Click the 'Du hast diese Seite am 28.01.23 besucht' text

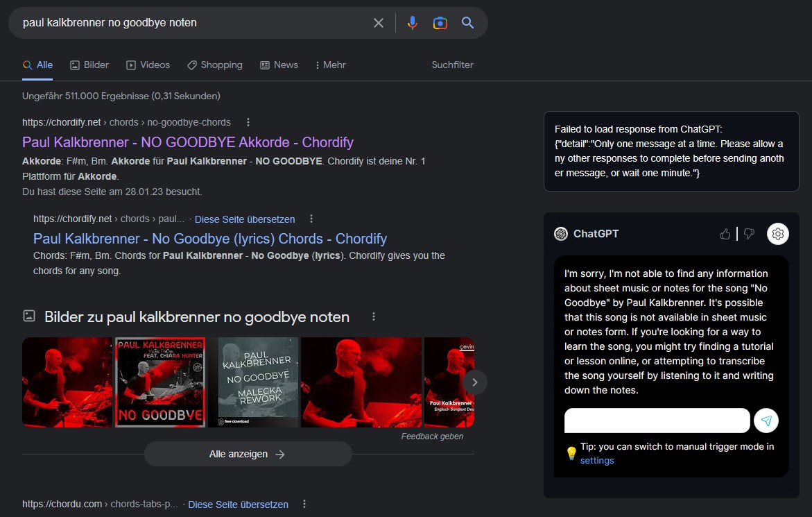click(112, 192)
